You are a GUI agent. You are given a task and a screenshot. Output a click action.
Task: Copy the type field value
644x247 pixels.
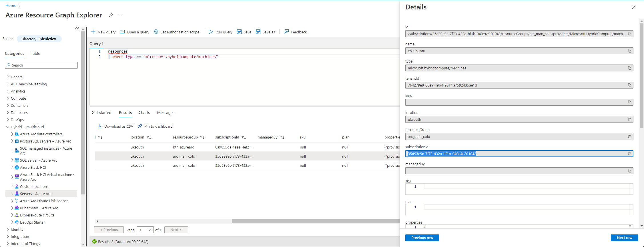(x=630, y=68)
